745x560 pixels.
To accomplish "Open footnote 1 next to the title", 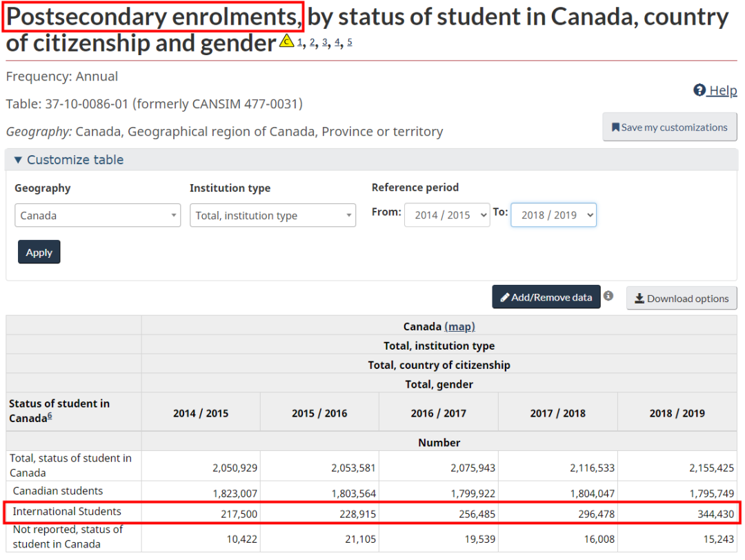I will [300, 43].
